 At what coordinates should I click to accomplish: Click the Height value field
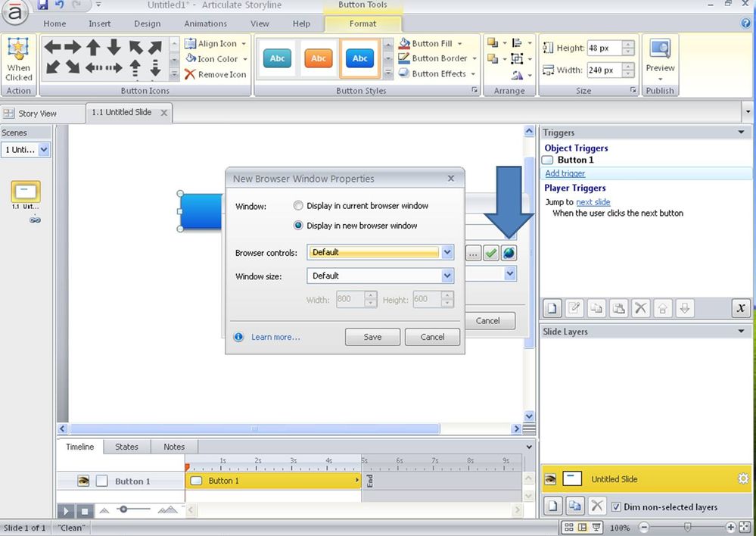[x=605, y=48]
